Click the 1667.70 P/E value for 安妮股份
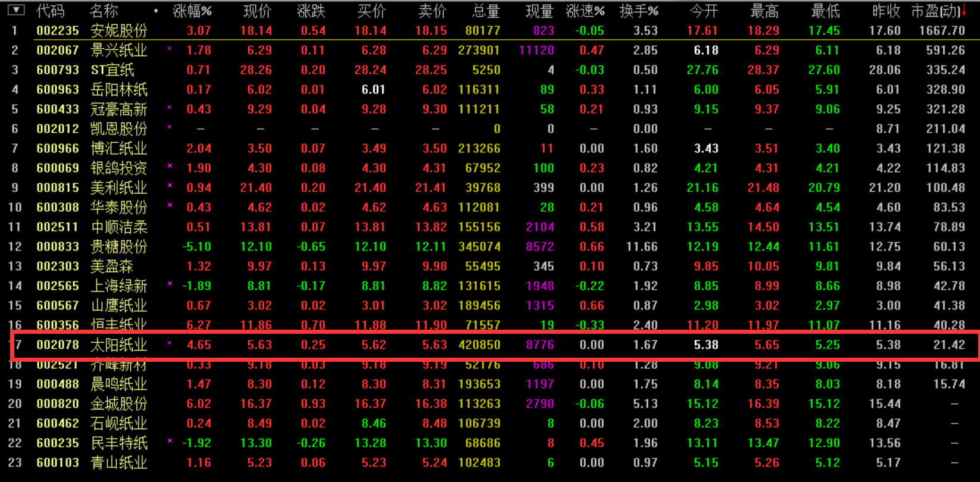980x482 pixels. [942, 30]
